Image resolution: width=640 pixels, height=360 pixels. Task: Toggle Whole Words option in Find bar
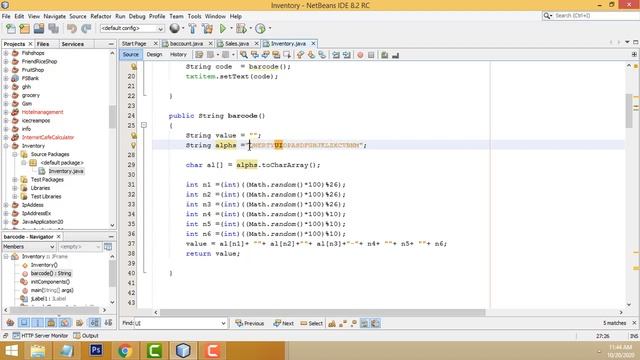coord(343,323)
